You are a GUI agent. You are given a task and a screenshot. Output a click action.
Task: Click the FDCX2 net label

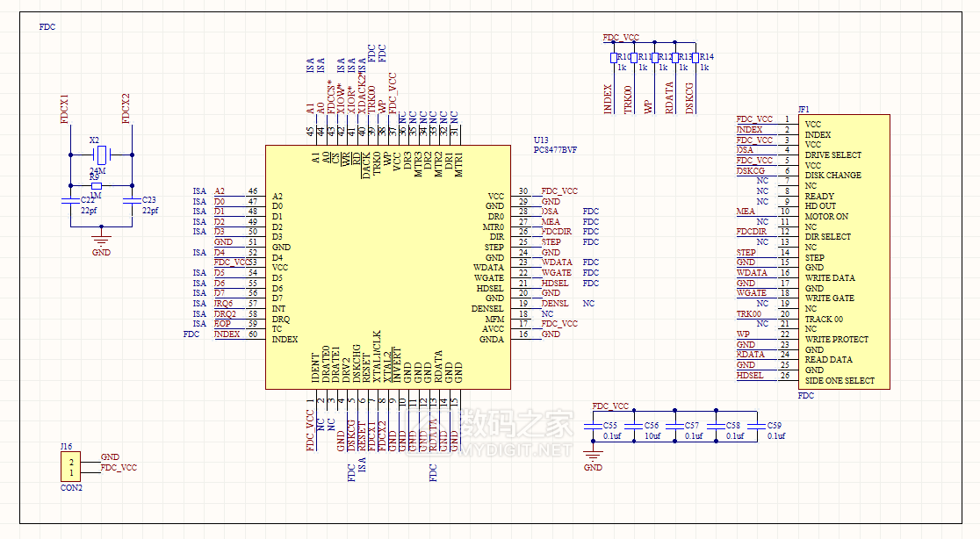pyautogui.click(x=126, y=109)
